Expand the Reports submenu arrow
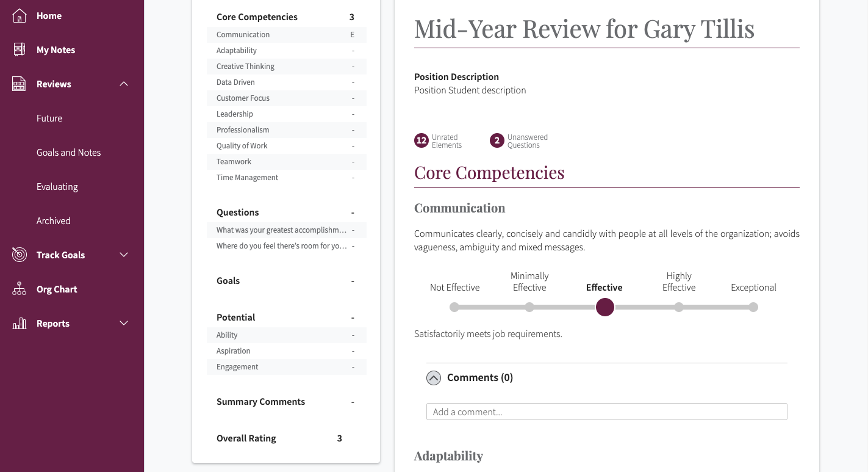This screenshot has height=472, width=868. pyautogui.click(x=124, y=324)
